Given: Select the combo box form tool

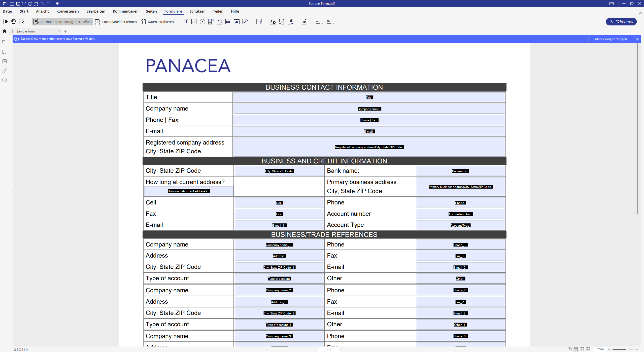Looking at the screenshot, I should tap(211, 22).
